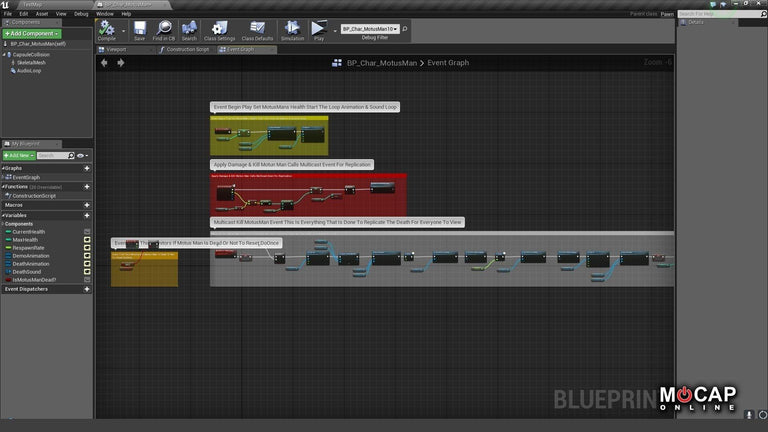Click the Add New button in My Blueprint

pyautogui.click(x=18, y=156)
